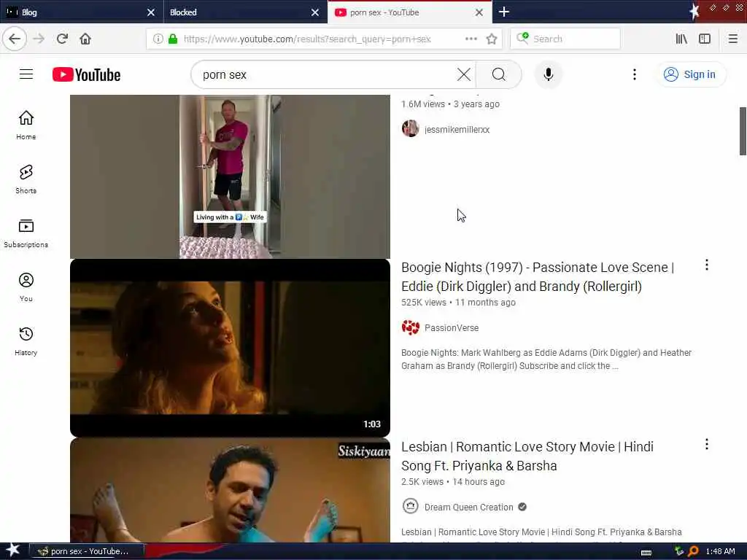The height and width of the screenshot is (560, 747).
Task: Open a new browser tab
Action: point(504,12)
